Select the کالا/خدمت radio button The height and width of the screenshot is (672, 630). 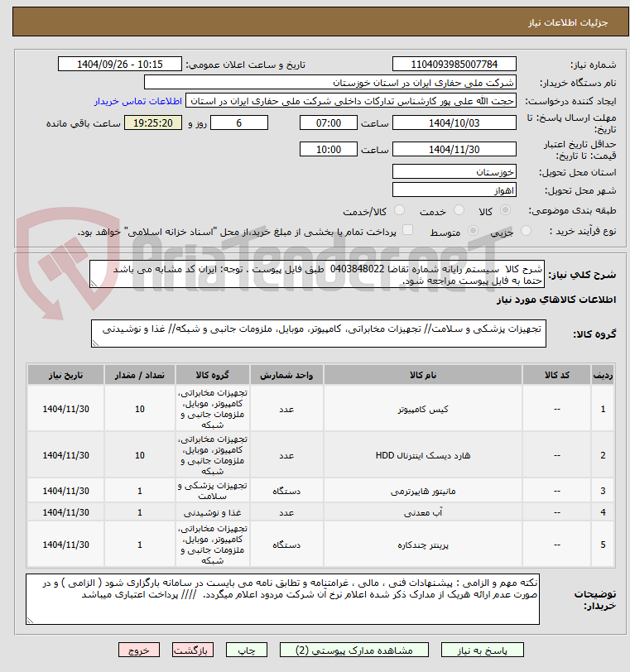coord(399,210)
